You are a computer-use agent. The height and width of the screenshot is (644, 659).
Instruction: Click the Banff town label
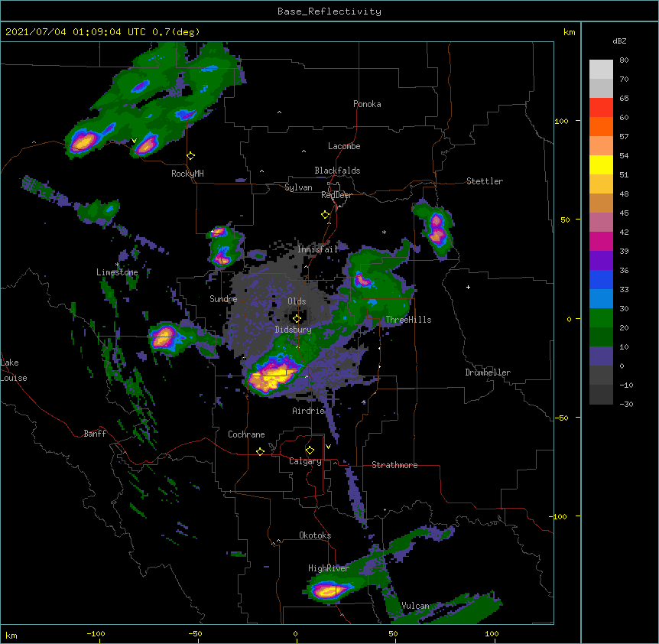point(95,434)
